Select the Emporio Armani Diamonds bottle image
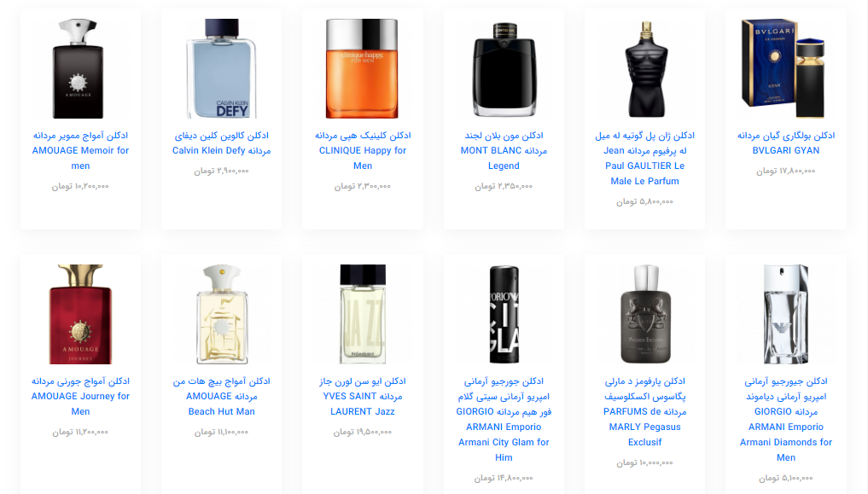Viewport: 868px width, 494px height. click(786, 314)
